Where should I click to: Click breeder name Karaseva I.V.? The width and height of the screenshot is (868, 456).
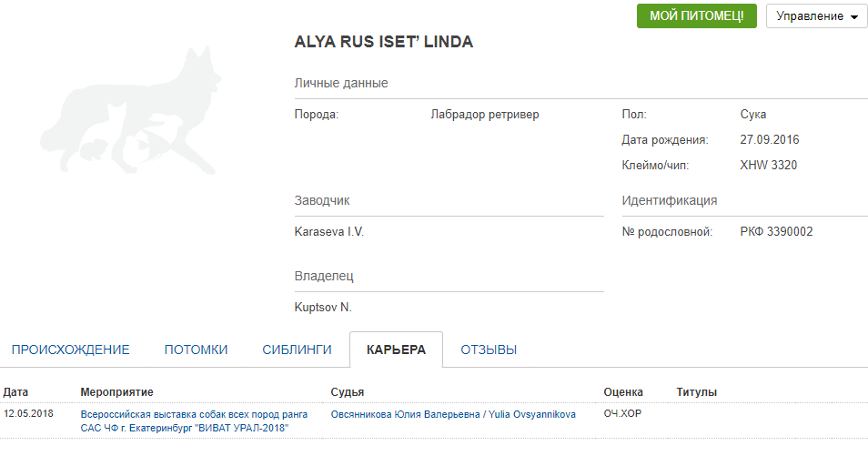coord(329,231)
